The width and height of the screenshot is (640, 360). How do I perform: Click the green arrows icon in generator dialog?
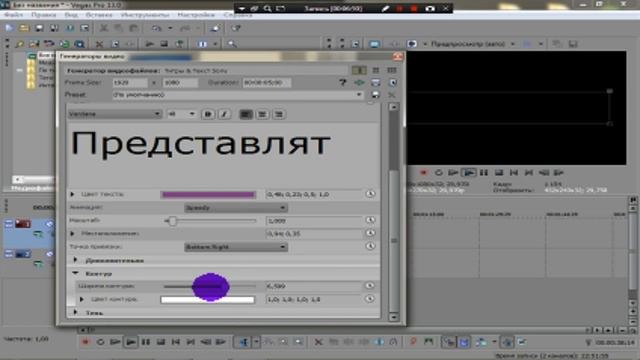pos(359,82)
